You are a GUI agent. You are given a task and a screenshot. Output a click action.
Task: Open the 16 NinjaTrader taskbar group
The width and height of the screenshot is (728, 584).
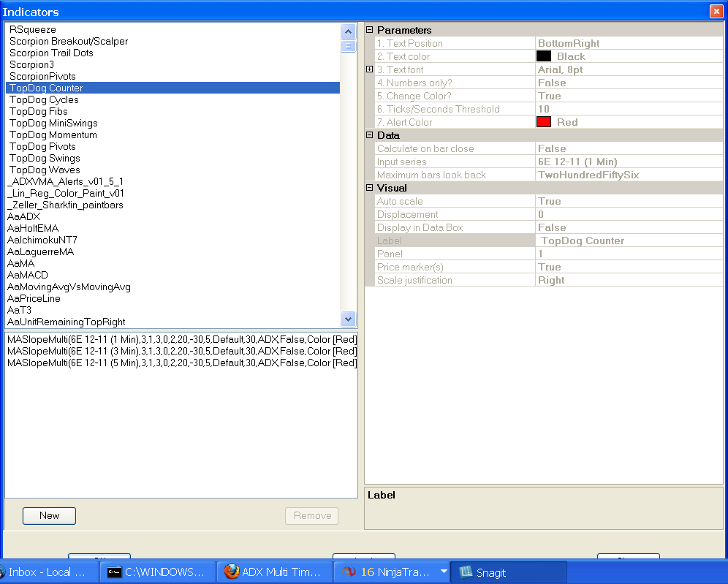click(392, 572)
